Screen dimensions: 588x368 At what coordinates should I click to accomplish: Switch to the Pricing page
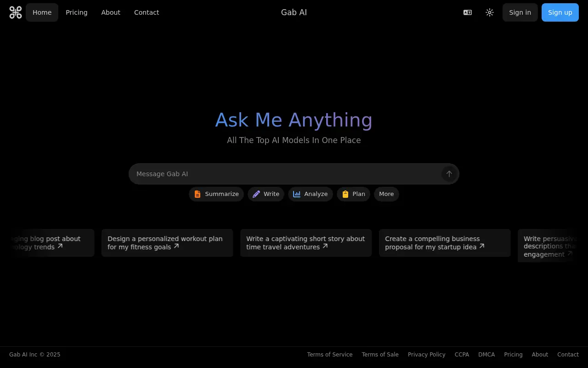click(77, 12)
